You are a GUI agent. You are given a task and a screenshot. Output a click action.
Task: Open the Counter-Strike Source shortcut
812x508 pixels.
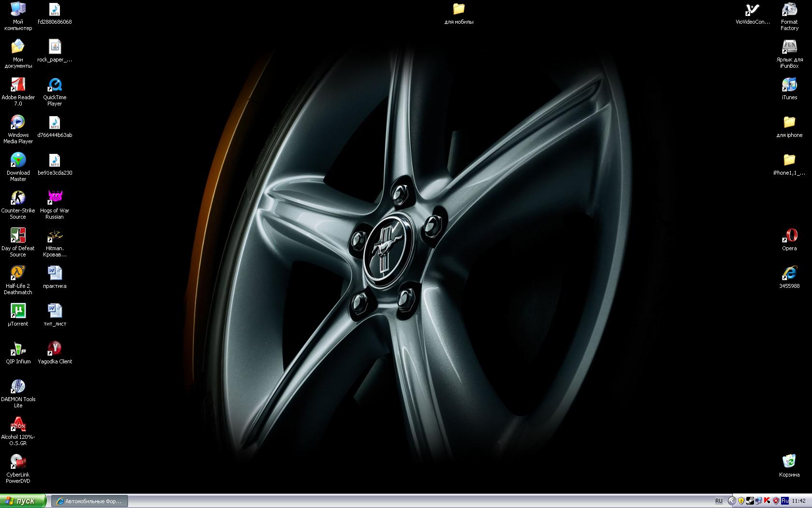click(18, 198)
